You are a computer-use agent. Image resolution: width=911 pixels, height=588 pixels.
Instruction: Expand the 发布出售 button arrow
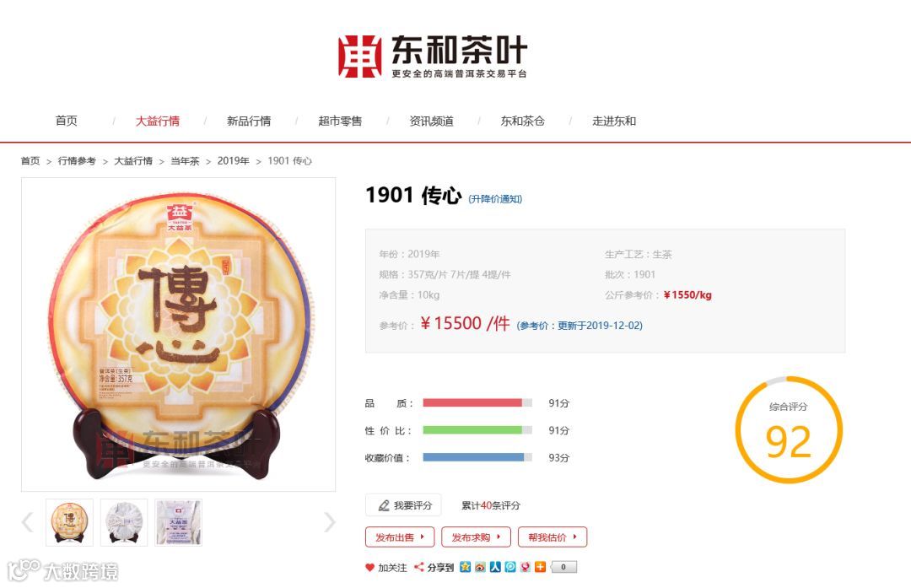tap(422, 537)
